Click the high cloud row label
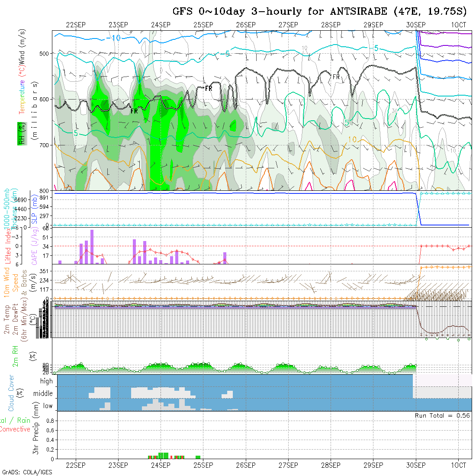 46,381
